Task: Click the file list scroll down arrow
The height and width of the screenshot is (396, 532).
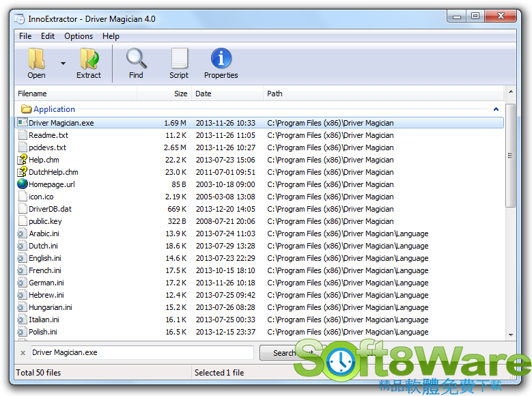Action: (x=511, y=335)
